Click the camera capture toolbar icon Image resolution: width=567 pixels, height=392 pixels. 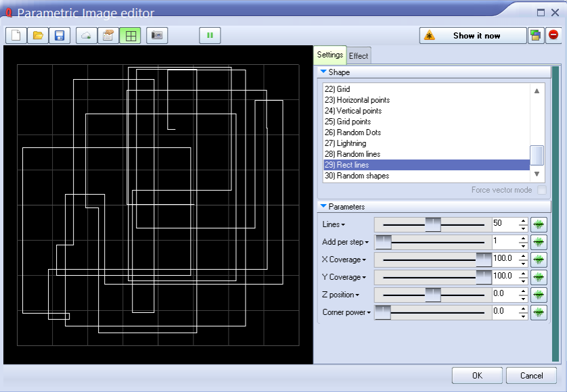coord(156,35)
